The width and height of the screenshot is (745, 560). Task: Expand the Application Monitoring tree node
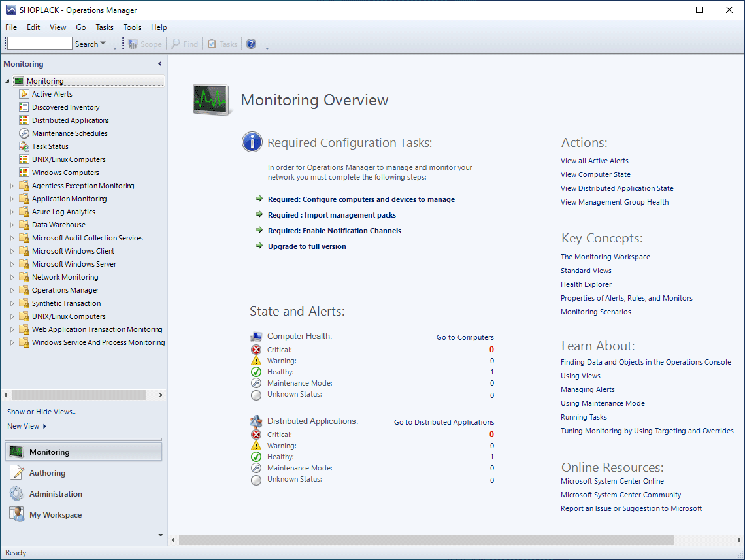pyautogui.click(x=12, y=199)
